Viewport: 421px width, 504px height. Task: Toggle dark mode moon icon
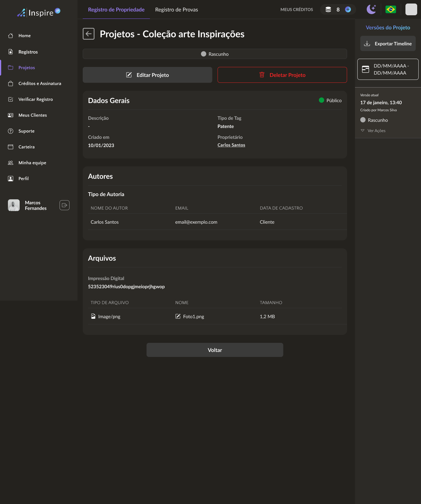pyautogui.click(x=371, y=9)
